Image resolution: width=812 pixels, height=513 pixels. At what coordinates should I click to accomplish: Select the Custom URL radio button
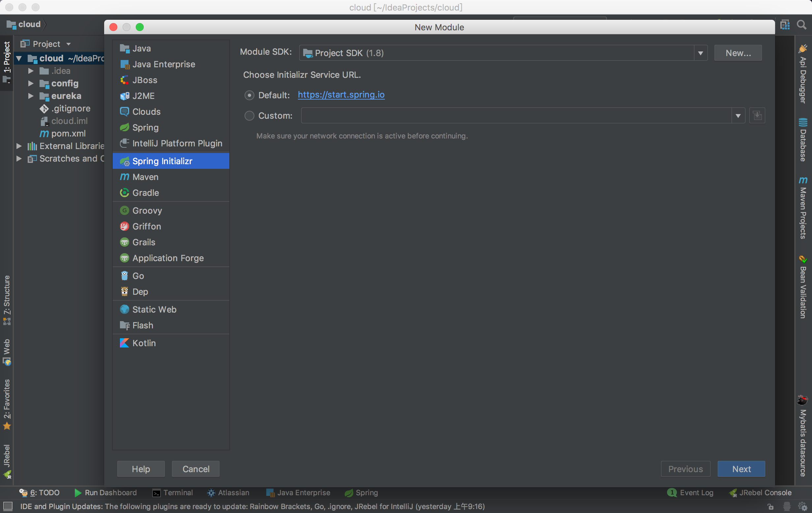pyautogui.click(x=249, y=116)
